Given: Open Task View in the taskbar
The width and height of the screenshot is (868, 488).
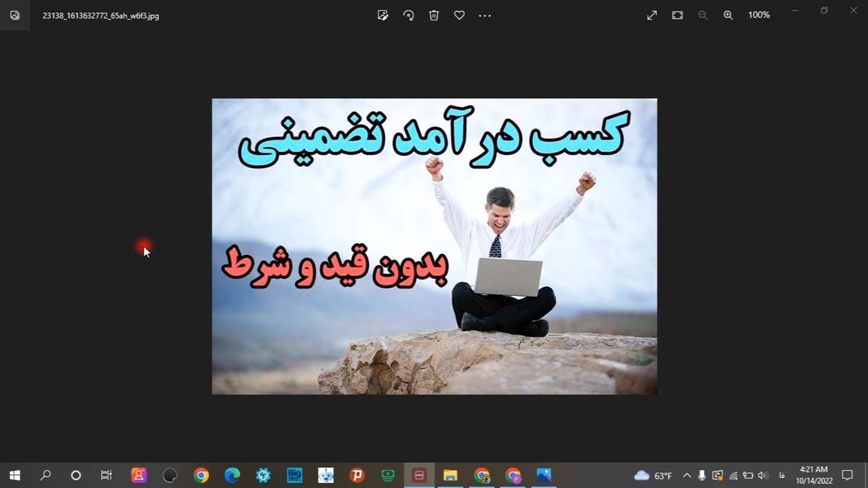Looking at the screenshot, I should [x=106, y=475].
